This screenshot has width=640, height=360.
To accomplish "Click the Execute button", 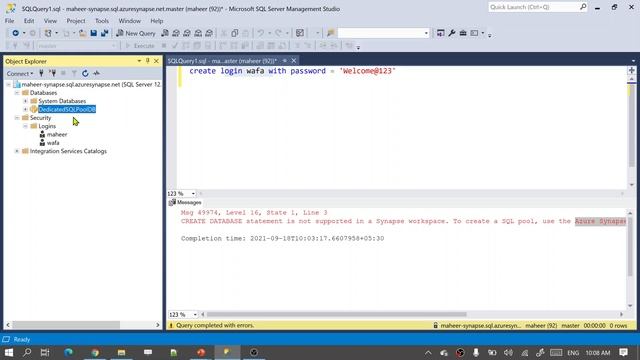I will (140, 46).
